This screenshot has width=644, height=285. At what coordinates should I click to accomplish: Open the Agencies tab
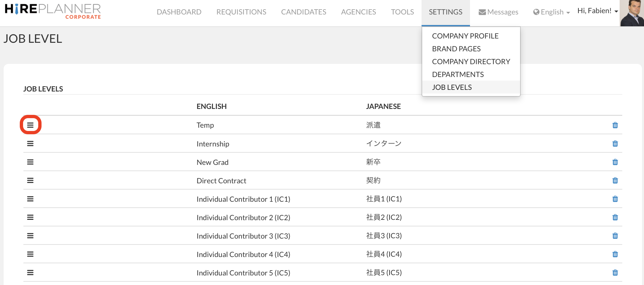[x=359, y=12]
